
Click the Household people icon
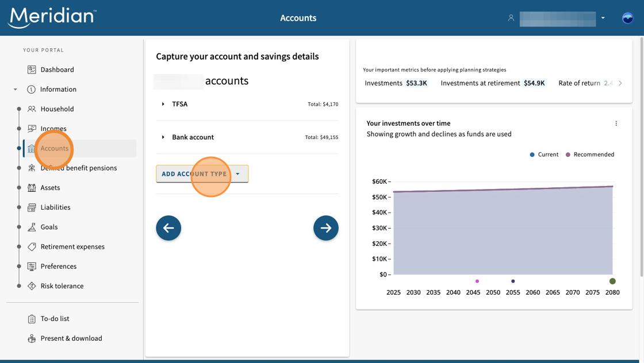coord(32,109)
